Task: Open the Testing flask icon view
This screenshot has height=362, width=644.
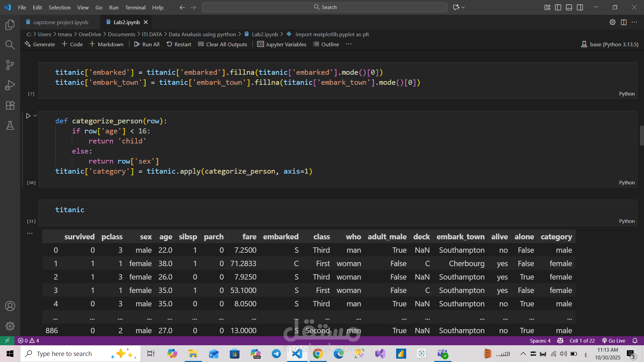Action: click(10, 125)
